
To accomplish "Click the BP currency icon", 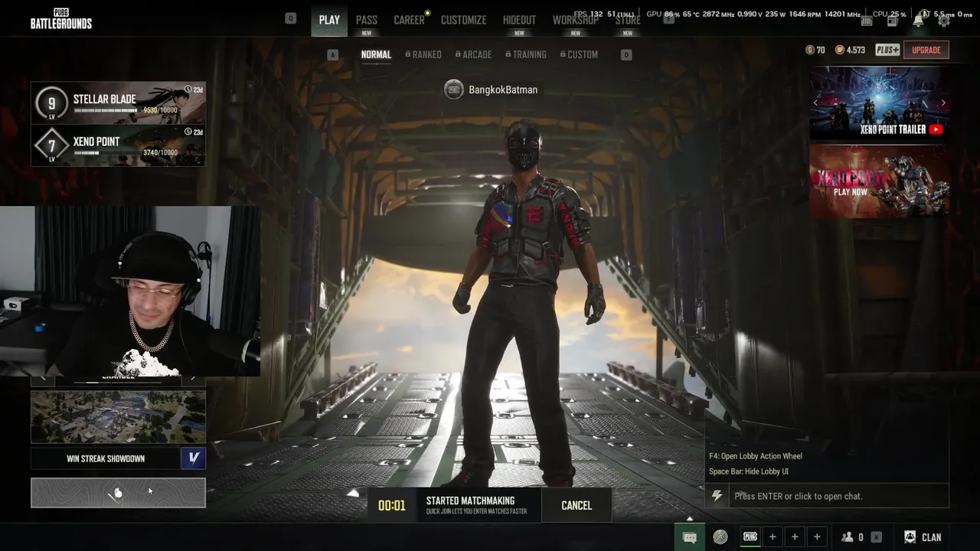I will pyautogui.click(x=840, y=50).
